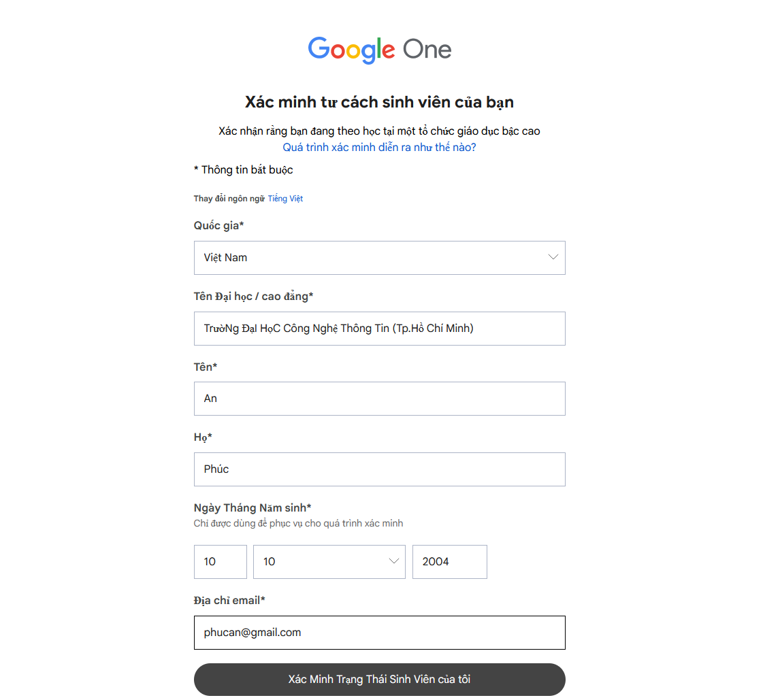Click the Google One logo
780x700 pixels.
(379, 50)
